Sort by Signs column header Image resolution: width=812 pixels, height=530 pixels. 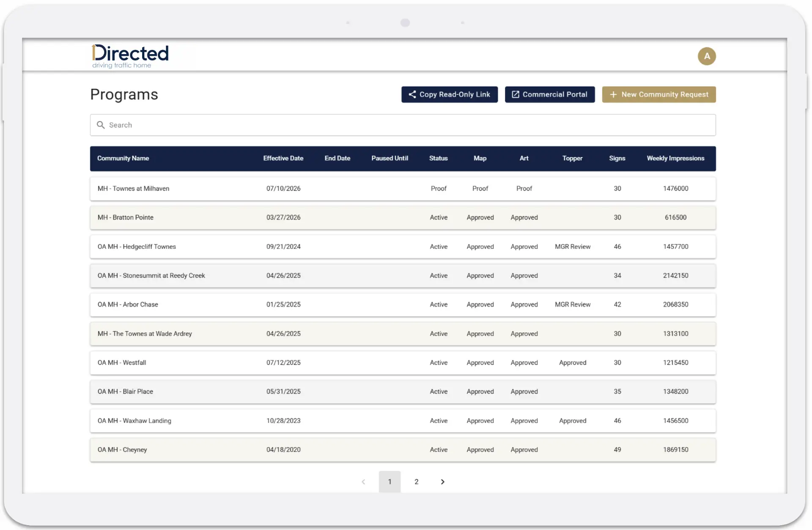pyautogui.click(x=617, y=158)
